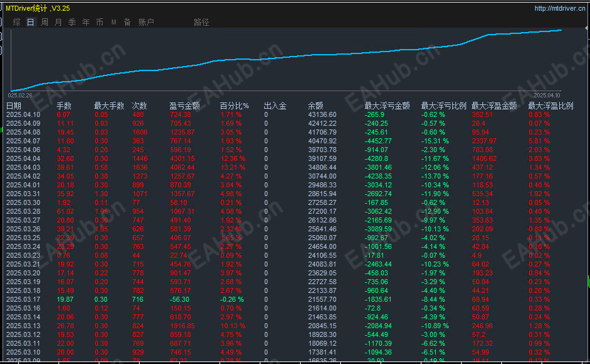The height and width of the screenshot is (364, 590).
Task: Switch to the 年 yearly tab
Action: [86, 22]
